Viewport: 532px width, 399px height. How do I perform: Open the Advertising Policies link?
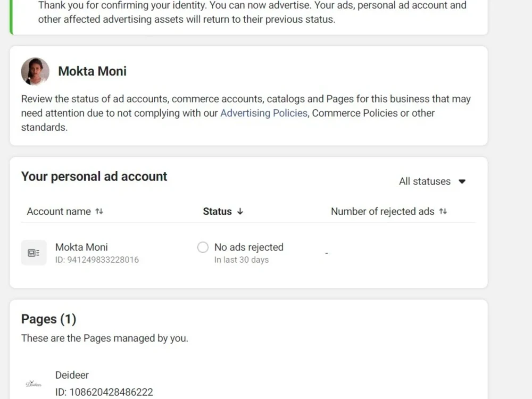(264, 113)
